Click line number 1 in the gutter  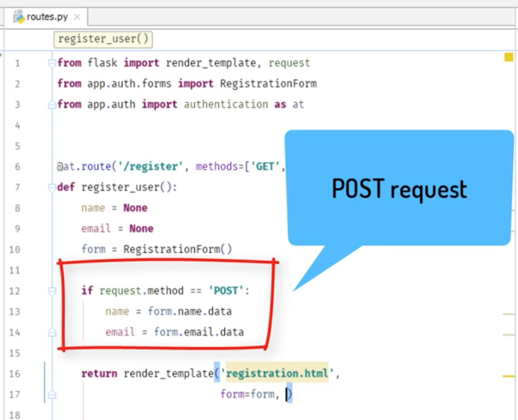tap(17, 63)
